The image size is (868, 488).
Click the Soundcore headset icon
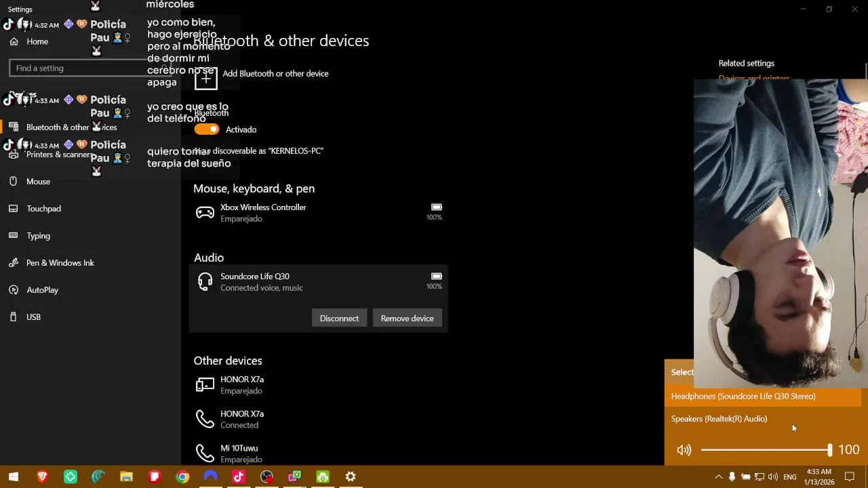[x=205, y=281]
